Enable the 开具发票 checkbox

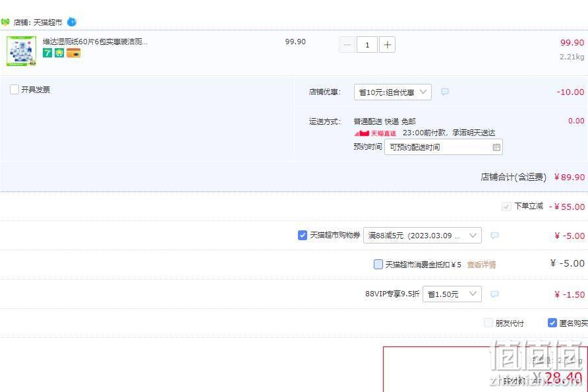[15, 89]
